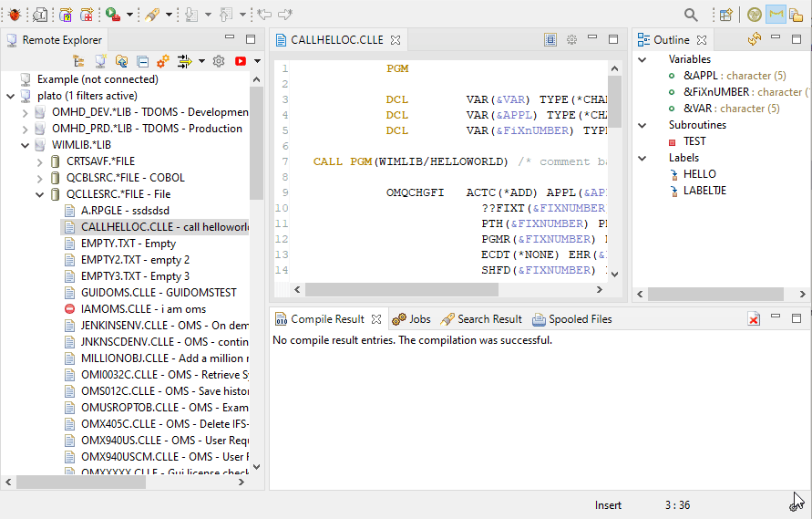812x519 pixels.
Task: Collapse the WIMLIB.*LIB library node
Action: 25,145
